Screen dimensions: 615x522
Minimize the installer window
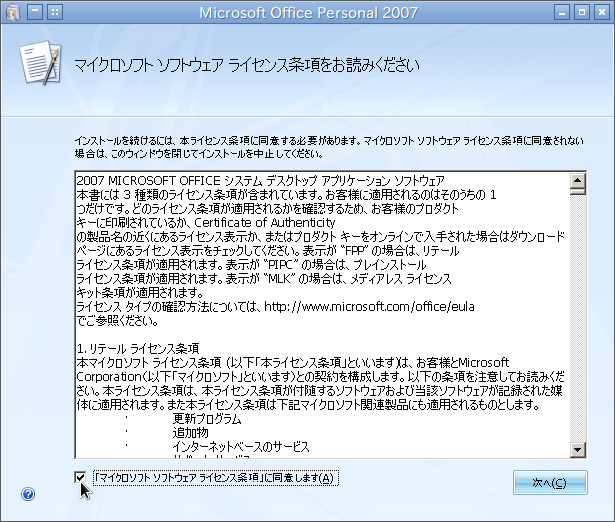pyautogui.click(x=562, y=12)
